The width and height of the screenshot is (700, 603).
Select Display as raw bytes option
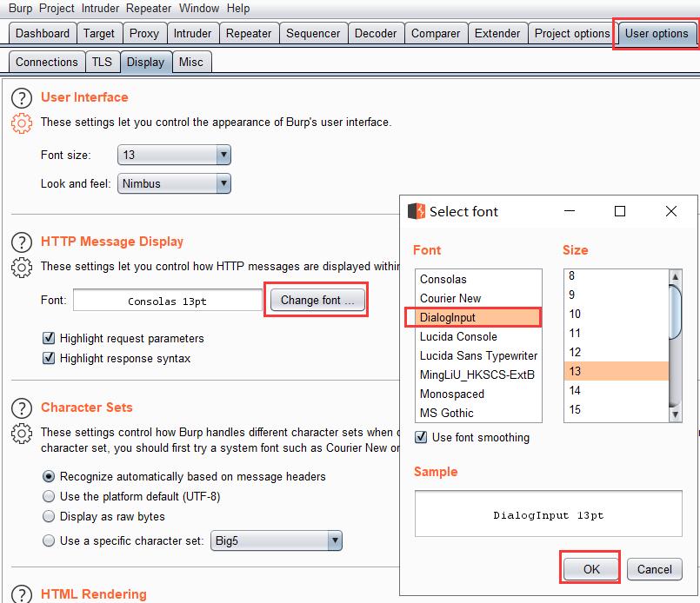click(x=49, y=516)
